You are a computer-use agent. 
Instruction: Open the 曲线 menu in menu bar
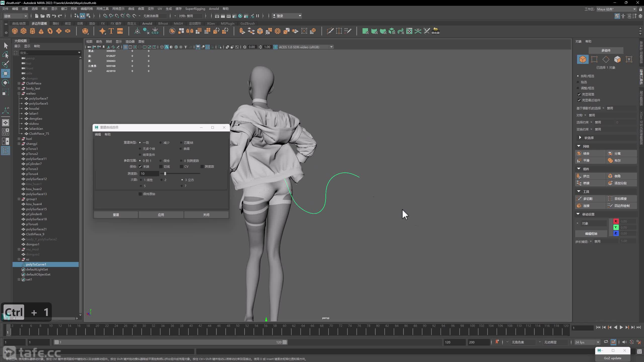pyautogui.click(x=131, y=9)
